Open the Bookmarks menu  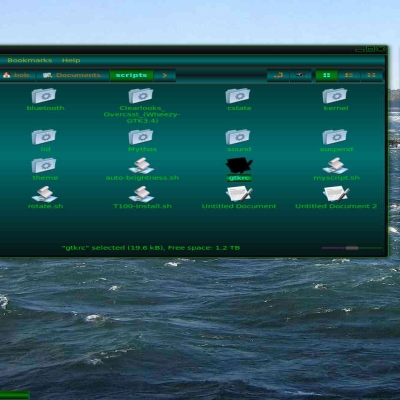tap(30, 60)
